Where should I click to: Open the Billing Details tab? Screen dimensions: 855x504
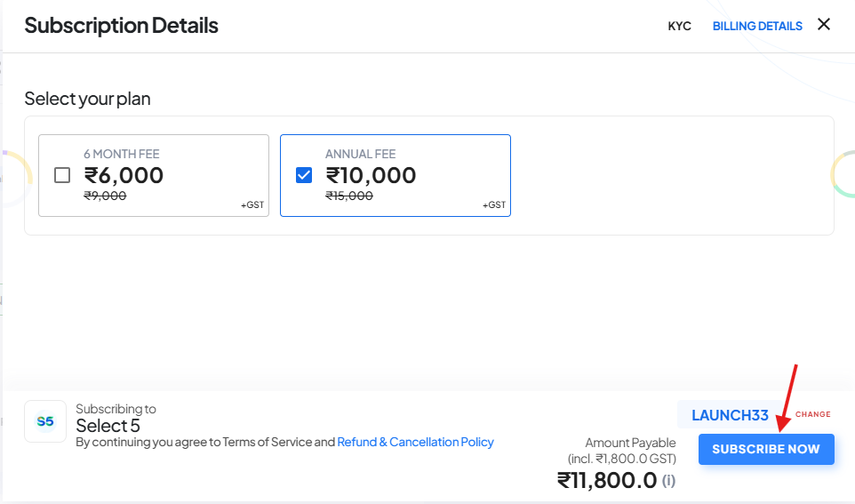757,26
